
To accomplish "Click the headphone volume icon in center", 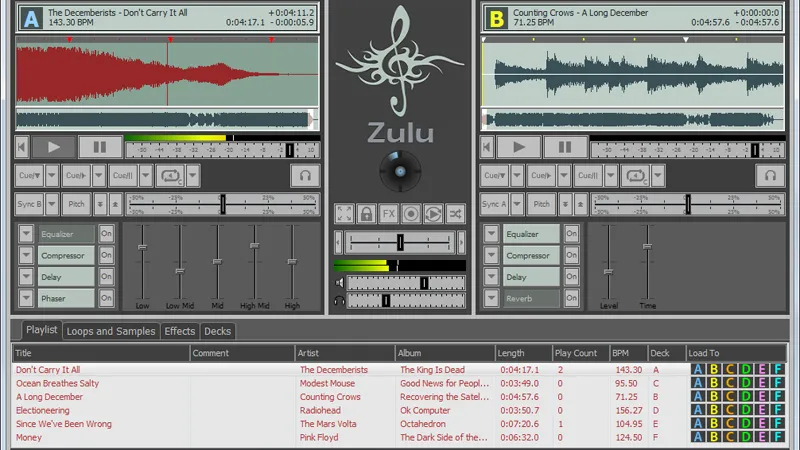I will tap(339, 301).
